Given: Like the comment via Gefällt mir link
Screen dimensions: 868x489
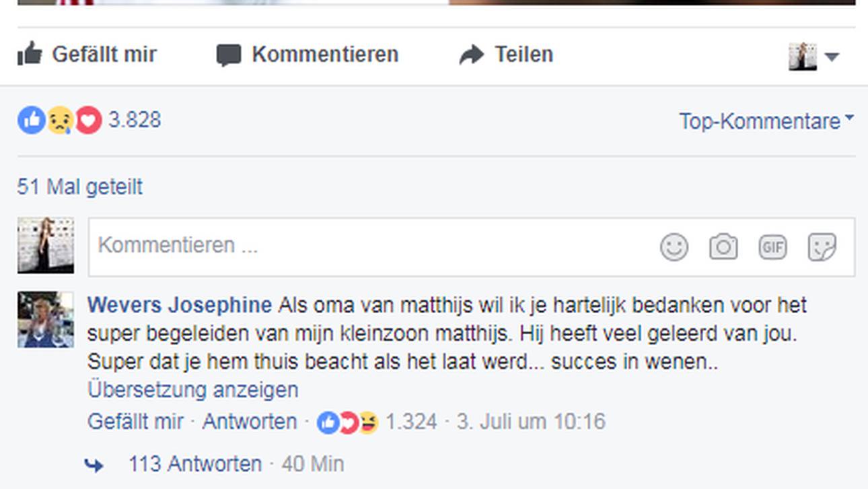Looking at the screenshot, I should tap(135, 422).
